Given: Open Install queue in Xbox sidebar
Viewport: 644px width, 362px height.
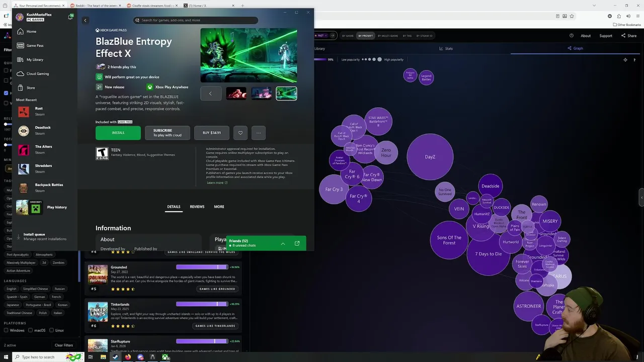Looking at the screenshot, I should [41, 236].
